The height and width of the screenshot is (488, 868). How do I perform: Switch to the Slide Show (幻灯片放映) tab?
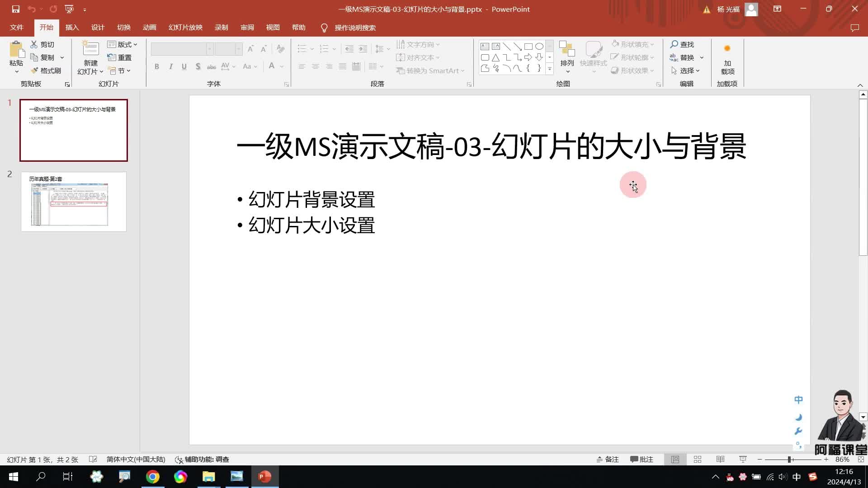pyautogui.click(x=186, y=28)
